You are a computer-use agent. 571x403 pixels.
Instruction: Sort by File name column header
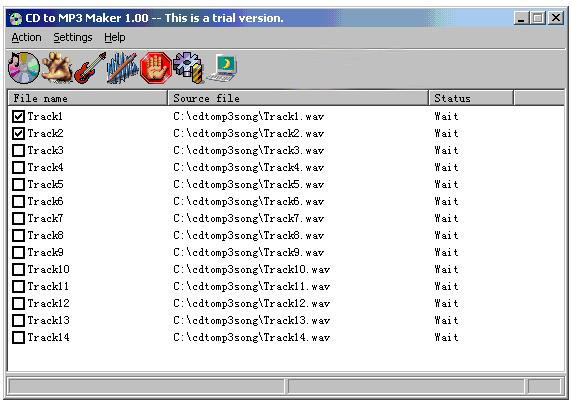[87, 98]
